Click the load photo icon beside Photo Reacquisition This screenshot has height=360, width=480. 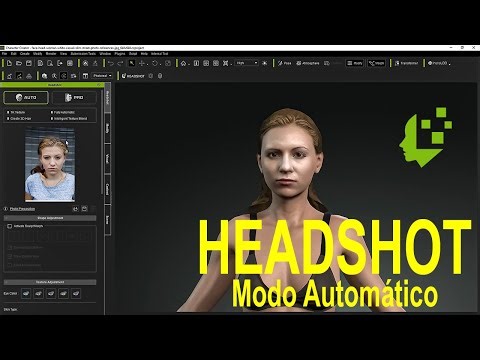(75, 209)
